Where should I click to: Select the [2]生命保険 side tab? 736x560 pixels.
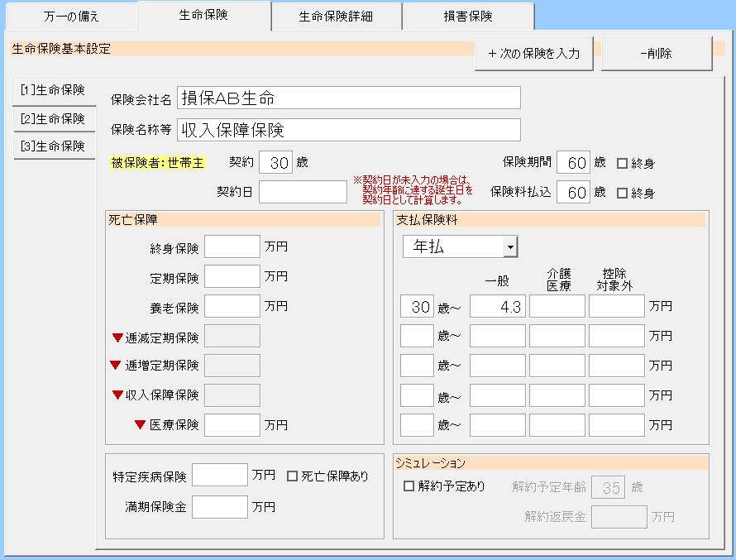(x=53, y=118)
